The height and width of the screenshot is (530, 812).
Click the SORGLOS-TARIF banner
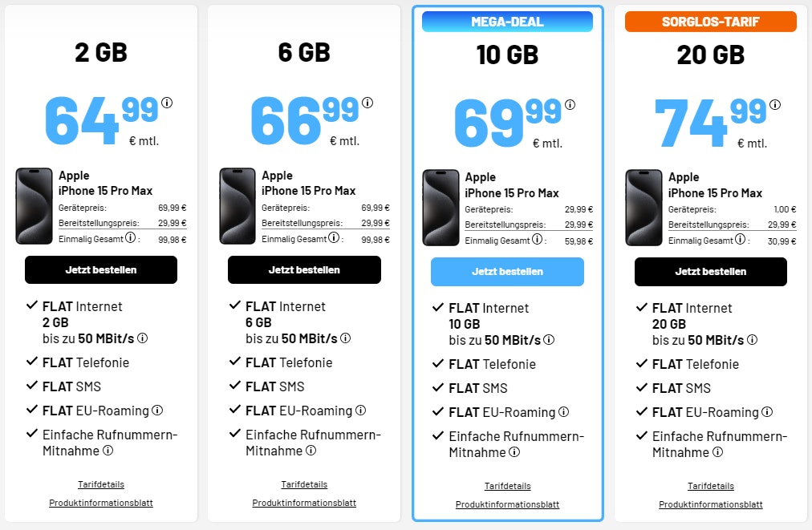[710, 22]
